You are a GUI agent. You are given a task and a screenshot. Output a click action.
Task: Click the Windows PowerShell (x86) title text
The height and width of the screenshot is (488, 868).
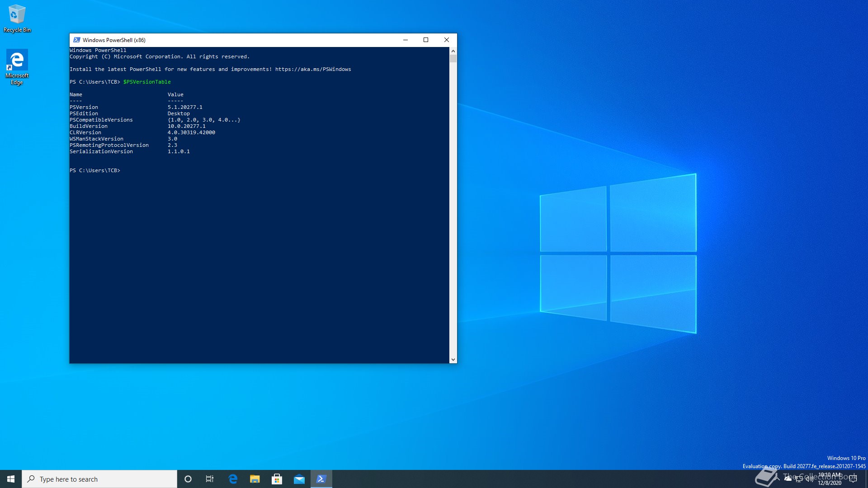coord(114,40)
